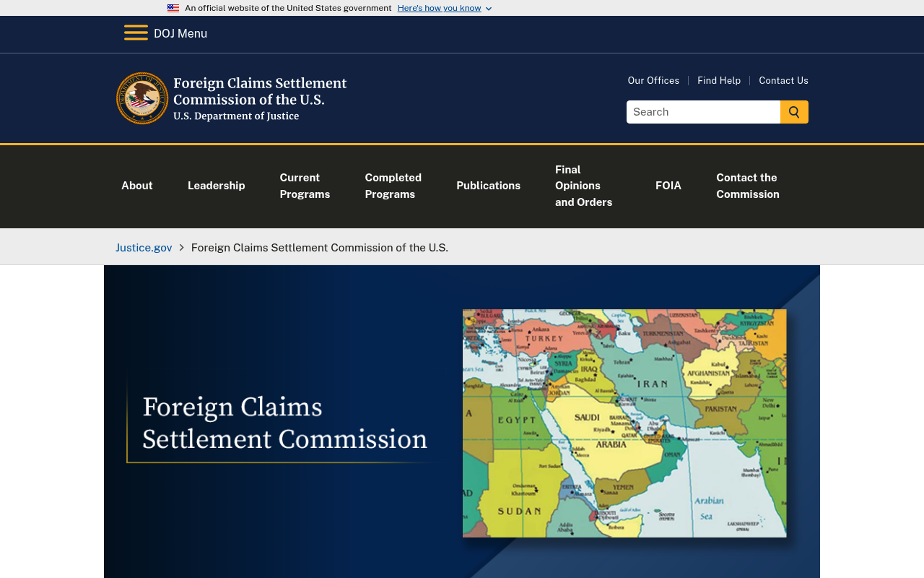Viewport: 924px width, 578px height.
Task: Follow the Justice.gov breadcrumb link
Action: click(x=144, y=247)
